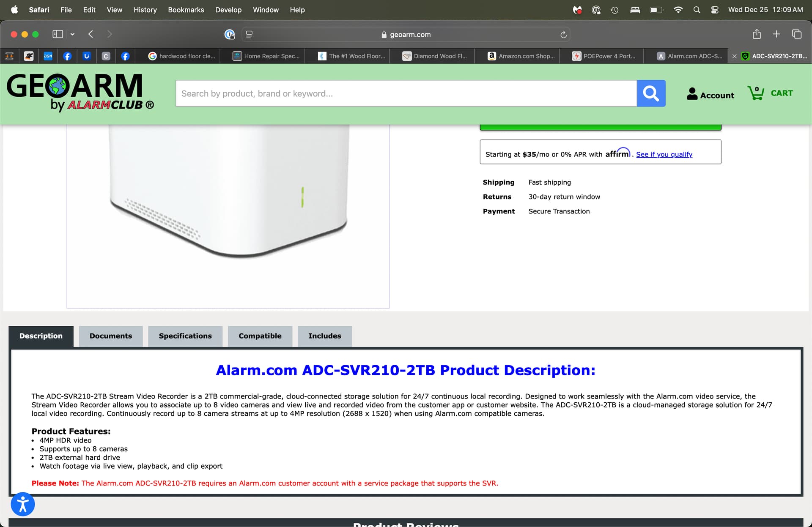Open Spotlight search in menu bar

pos(697,10)
